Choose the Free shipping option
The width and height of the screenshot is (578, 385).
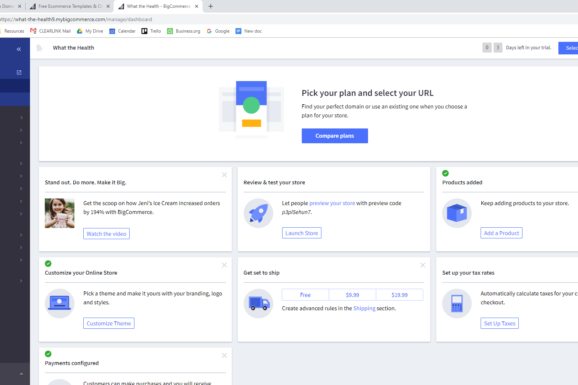coord(305,295)
